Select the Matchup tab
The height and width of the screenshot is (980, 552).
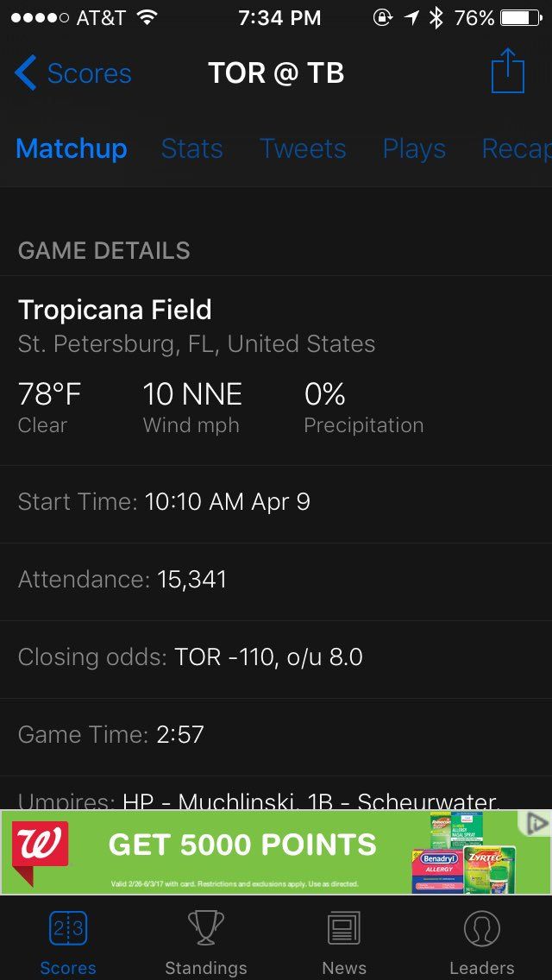click(x=72, y=148)
